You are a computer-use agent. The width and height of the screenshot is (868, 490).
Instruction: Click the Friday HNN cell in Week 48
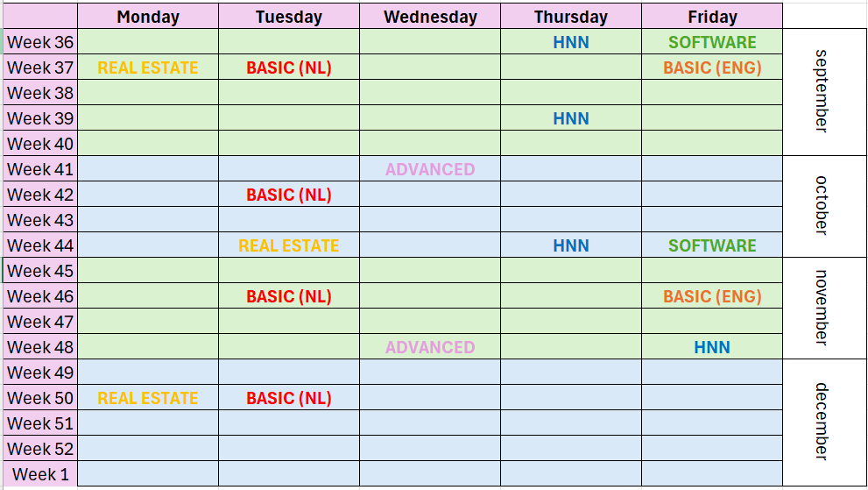point(712,347)
